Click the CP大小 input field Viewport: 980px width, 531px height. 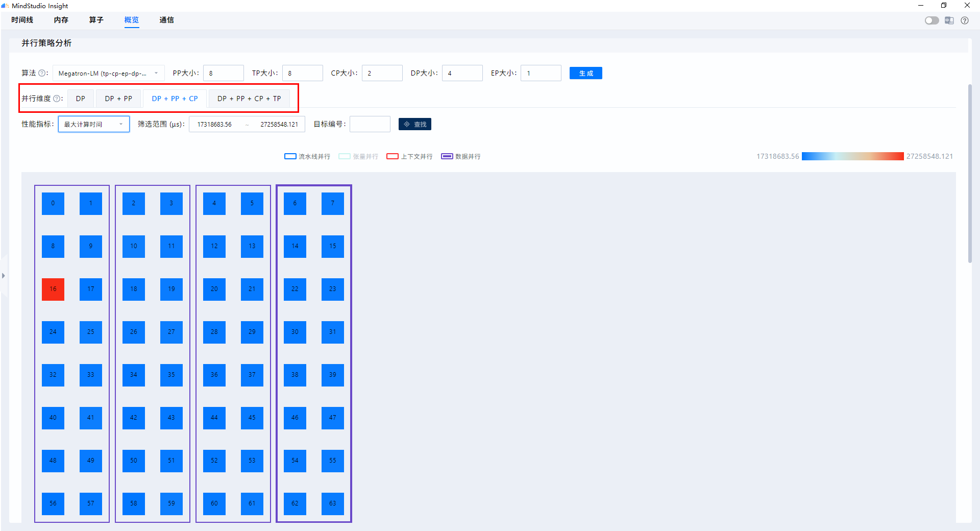(382, 73)
